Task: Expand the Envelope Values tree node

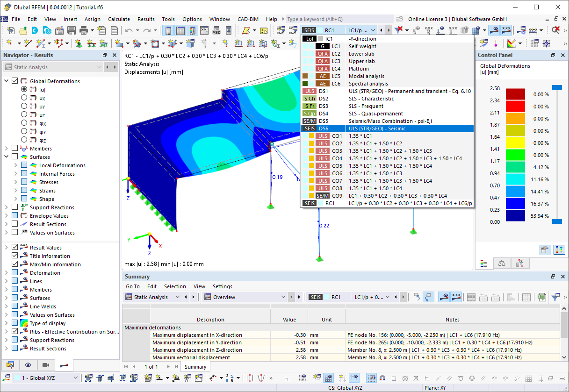Action: [7, 215]
